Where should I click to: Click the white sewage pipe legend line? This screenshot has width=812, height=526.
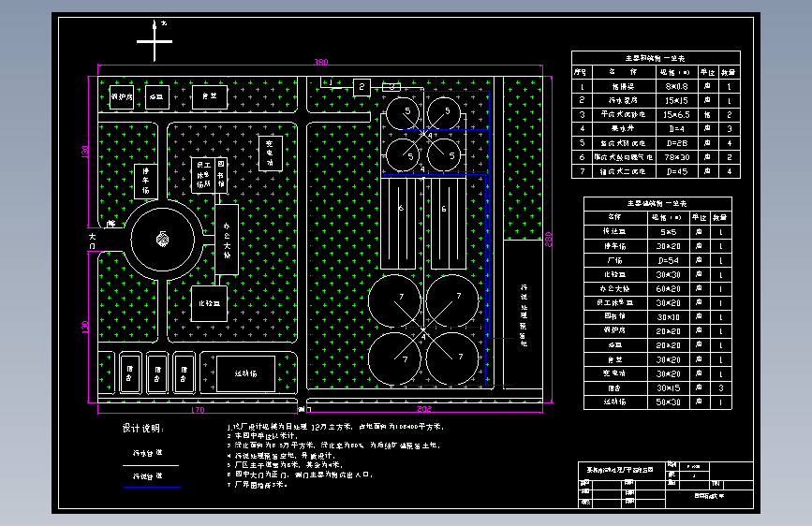151,465
